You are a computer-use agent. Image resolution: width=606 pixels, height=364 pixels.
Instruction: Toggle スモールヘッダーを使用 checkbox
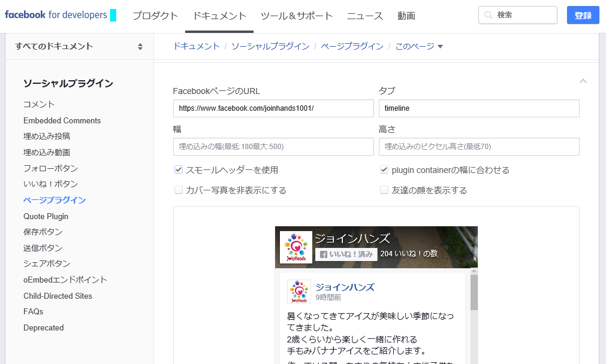[x=179, y=169]
